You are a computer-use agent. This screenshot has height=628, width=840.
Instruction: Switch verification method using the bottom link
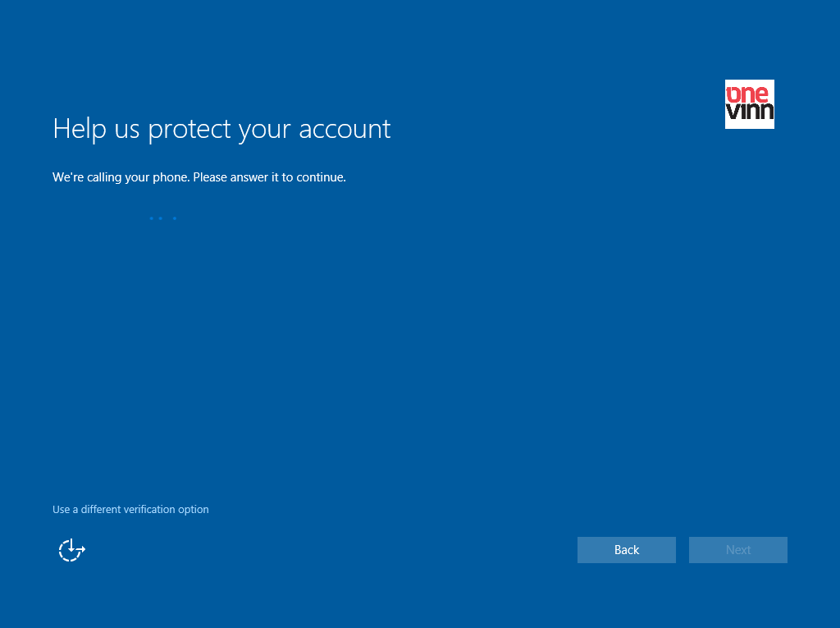[x=130, y=510]
